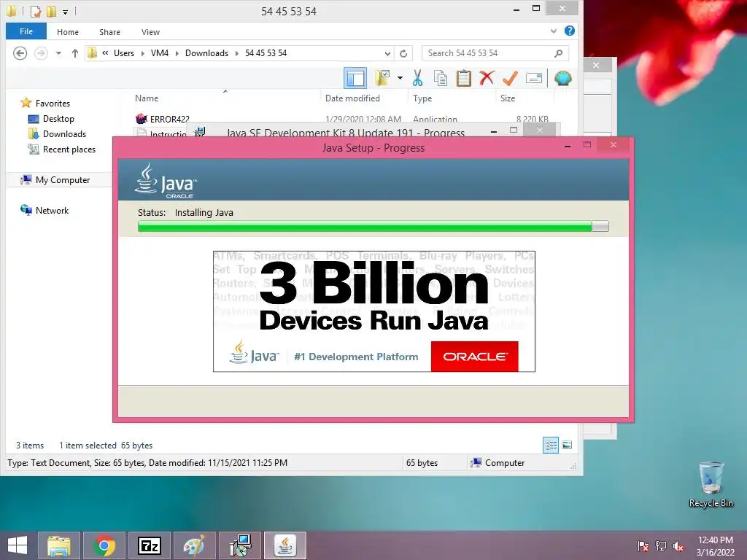Expand the breadcrumb arrow after Users
Viewport: 747px width, 560px height.
click(142, 53)
